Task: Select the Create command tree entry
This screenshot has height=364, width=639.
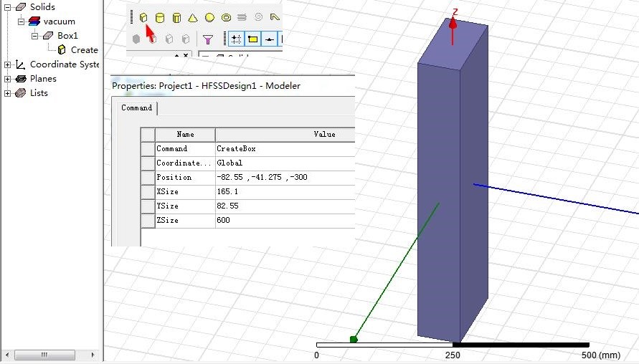Action: coord(85,49)
